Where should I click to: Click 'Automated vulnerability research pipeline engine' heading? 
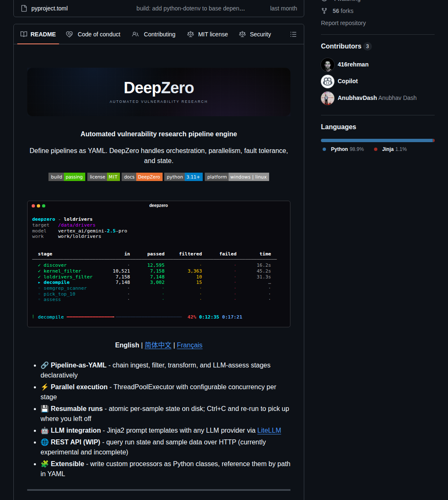point(159,134)
